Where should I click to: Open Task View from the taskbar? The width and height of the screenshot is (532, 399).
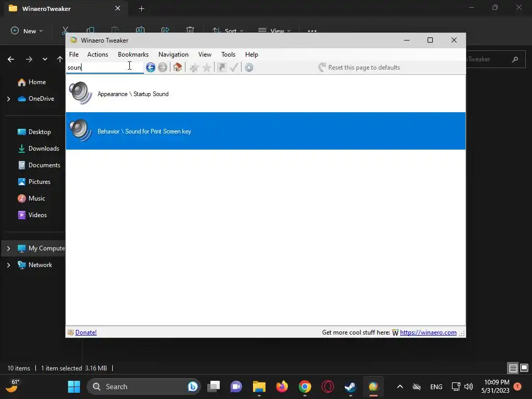click(214, 387)
